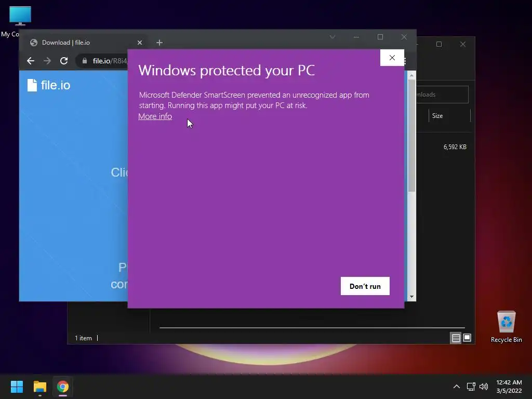Click the 6,592 KB file size entry
Viewport: 532px width, 399px height.
click(x=455, y=147)
